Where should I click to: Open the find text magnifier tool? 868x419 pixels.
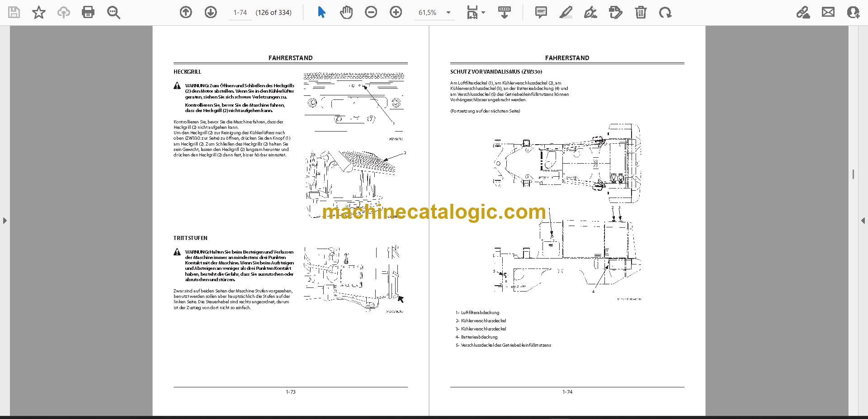[x=113, y=12]
